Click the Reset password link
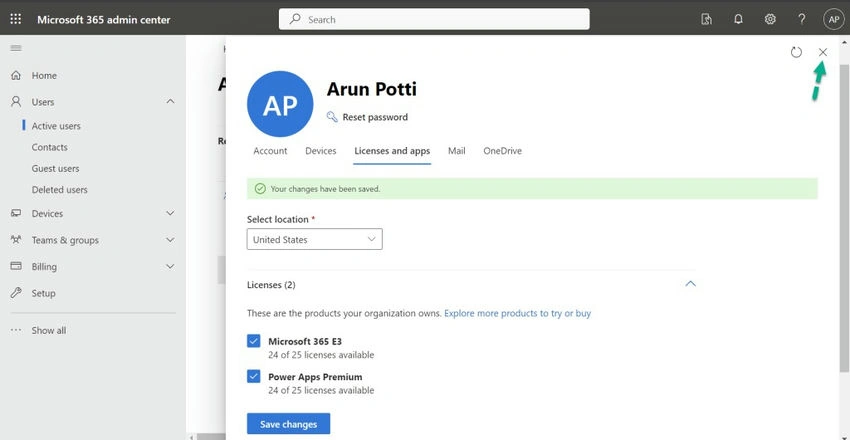Screen dimensions: 850x440 coord(375,117)
